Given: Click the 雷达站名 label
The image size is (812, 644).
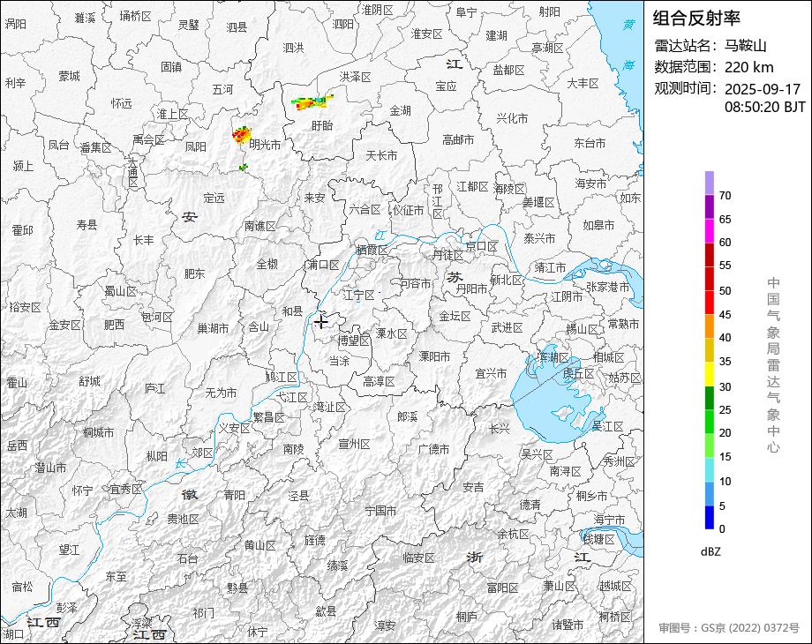Looking at the screenshot, I should 682,46.
